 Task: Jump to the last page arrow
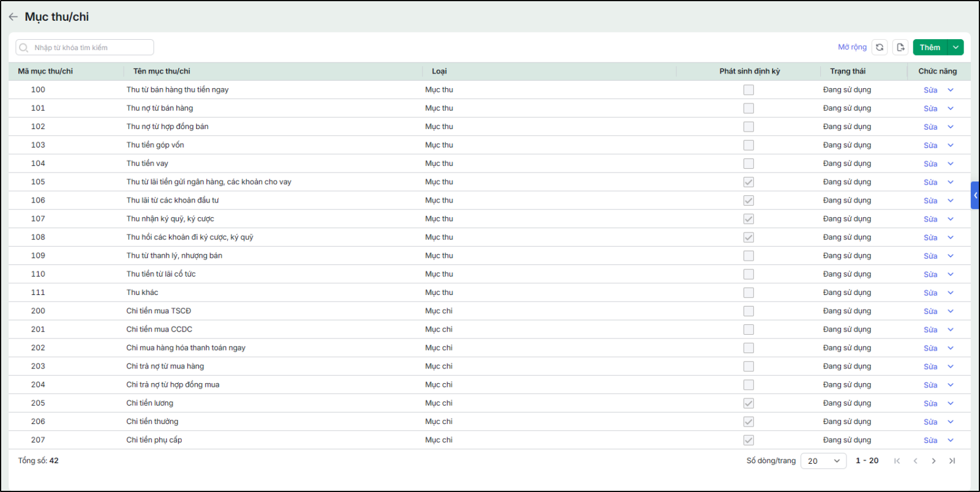pyautogui.click(x=952, y=461)
